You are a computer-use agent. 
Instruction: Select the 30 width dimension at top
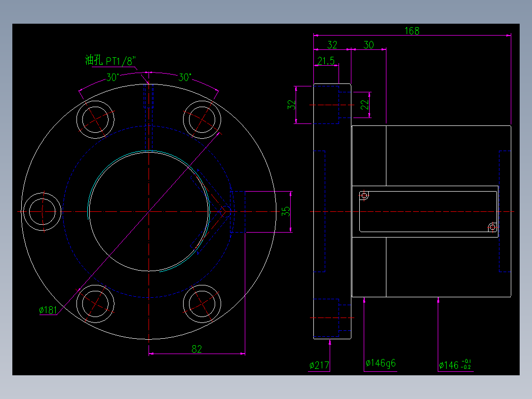point(369,45)
